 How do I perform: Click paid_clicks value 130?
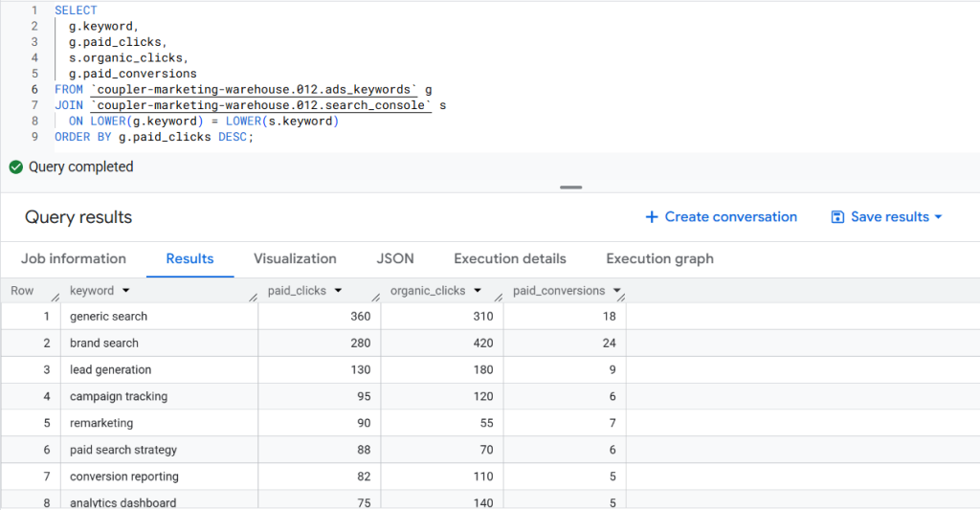[x=361, y=370]
